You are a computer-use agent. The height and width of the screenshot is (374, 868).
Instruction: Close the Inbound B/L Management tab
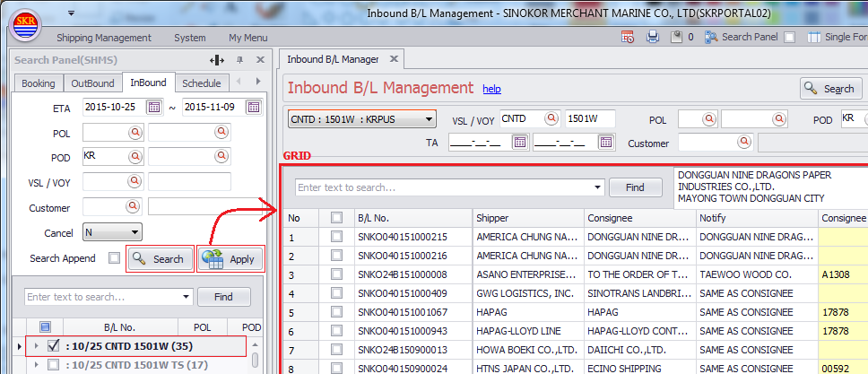click(x=395, y=58)
